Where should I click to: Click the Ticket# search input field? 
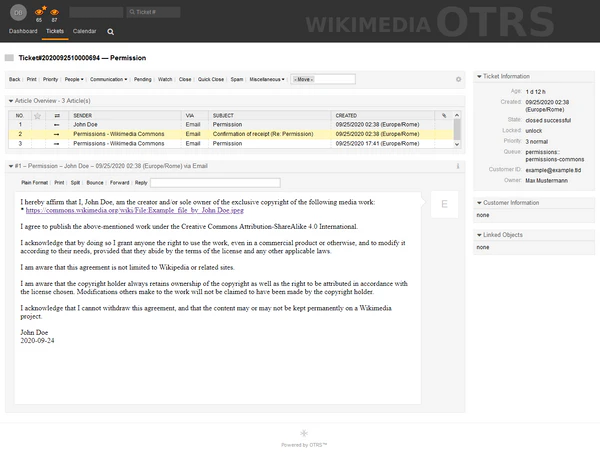(153, 13)
